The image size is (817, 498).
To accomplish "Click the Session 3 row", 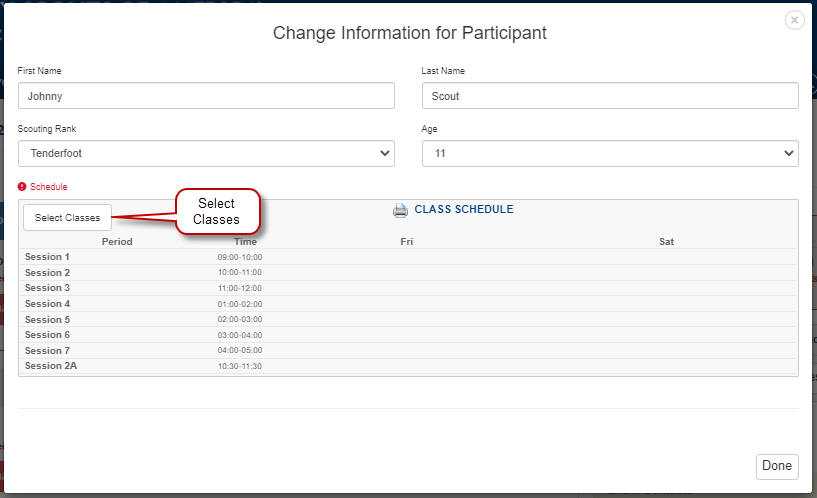I will click(47, 288).
